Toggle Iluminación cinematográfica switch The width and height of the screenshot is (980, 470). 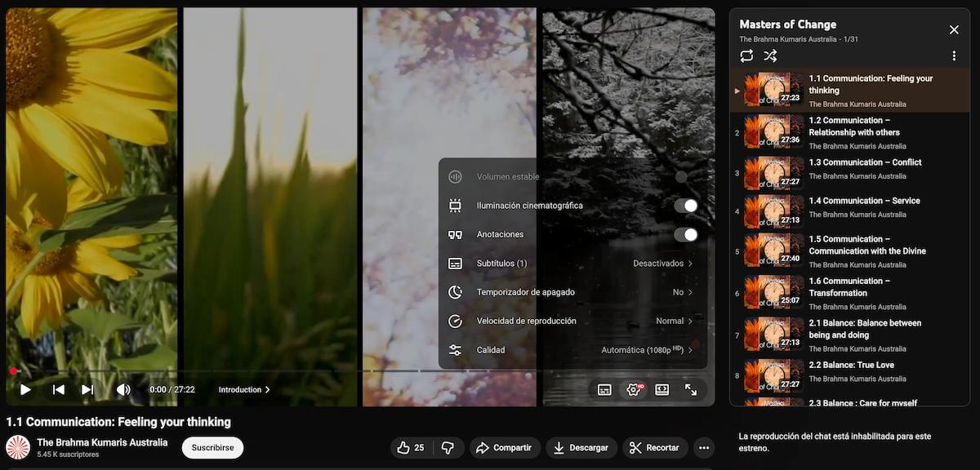(685, 206)
